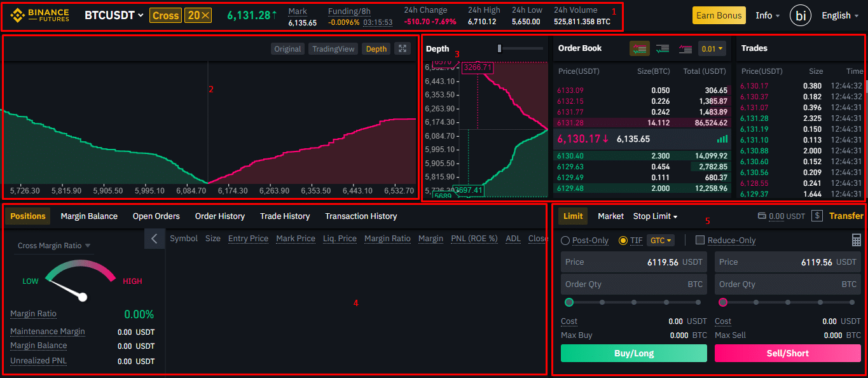Click the Mark price label in header

coord(298,11)
